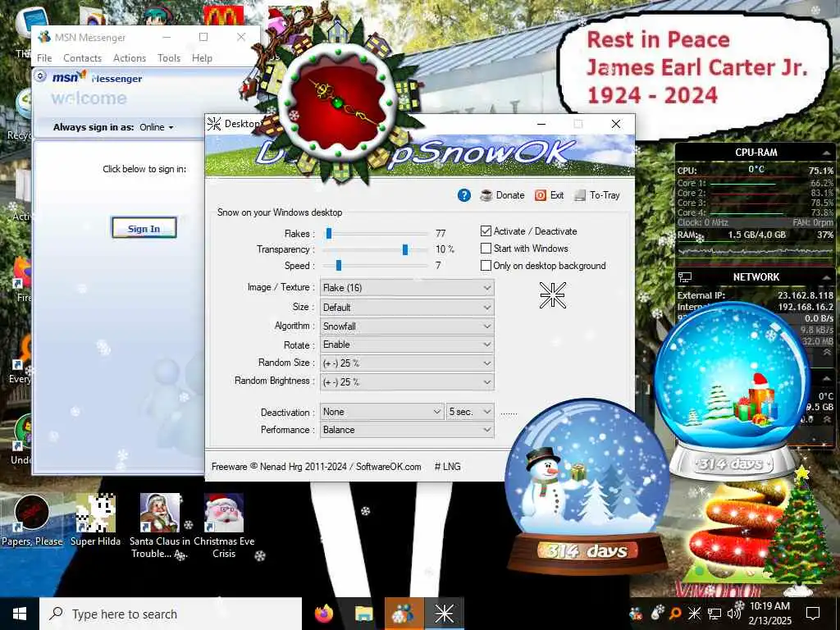Click the red Exit icon in DesktopSnowOK
Image resolution: width=840 pixels, height=630 pixels.
540,195
